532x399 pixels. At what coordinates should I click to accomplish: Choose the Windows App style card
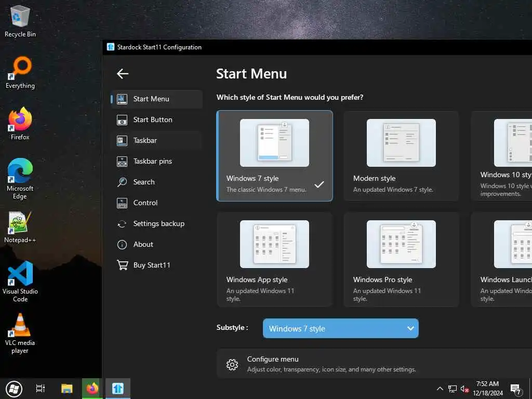click(274, 260)
